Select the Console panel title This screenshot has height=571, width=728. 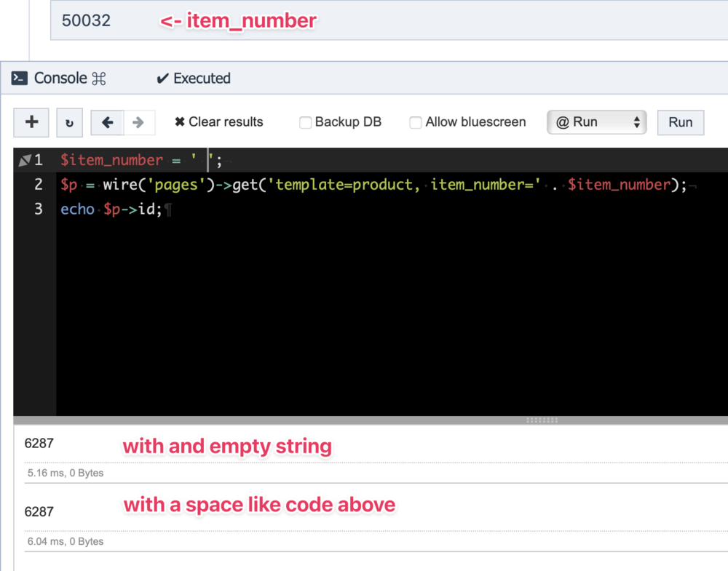60,79
